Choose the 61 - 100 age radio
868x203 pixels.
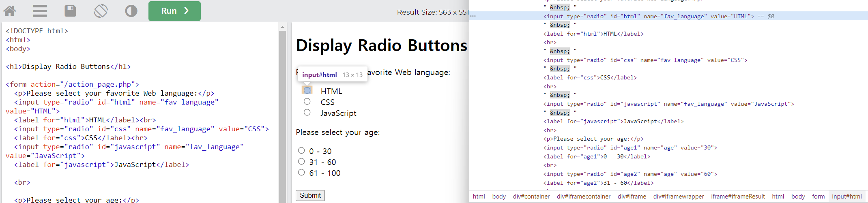[301, 172]
